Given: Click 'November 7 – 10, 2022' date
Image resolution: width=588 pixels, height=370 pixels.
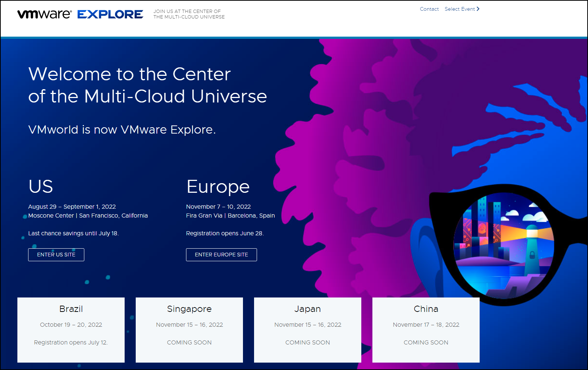Looking at the screenshot, I should coord(219,206).
